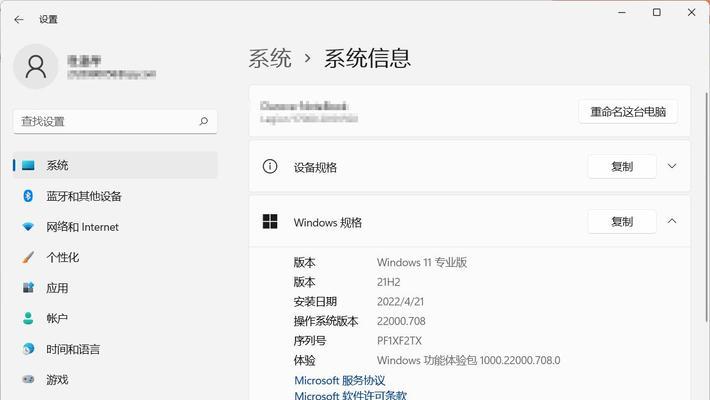Minimize the Settings window
This screenshot has height=400, width=710.
point(622,12)
